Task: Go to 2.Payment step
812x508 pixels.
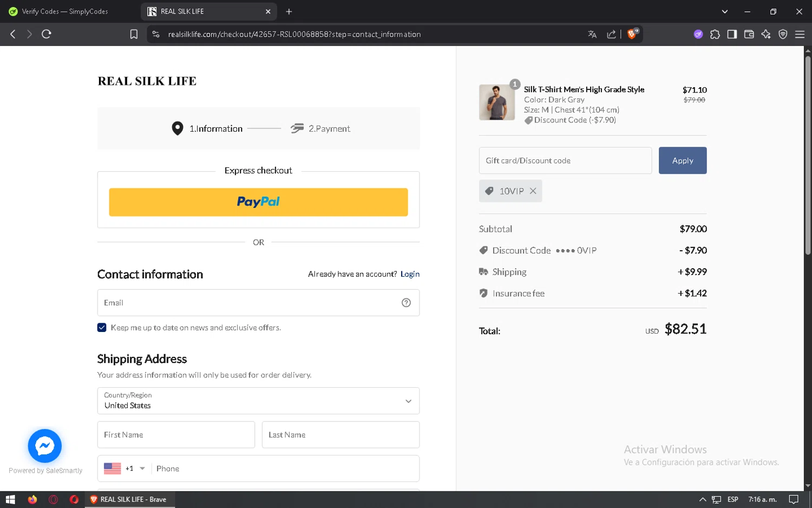Action: tap(320, 128)
